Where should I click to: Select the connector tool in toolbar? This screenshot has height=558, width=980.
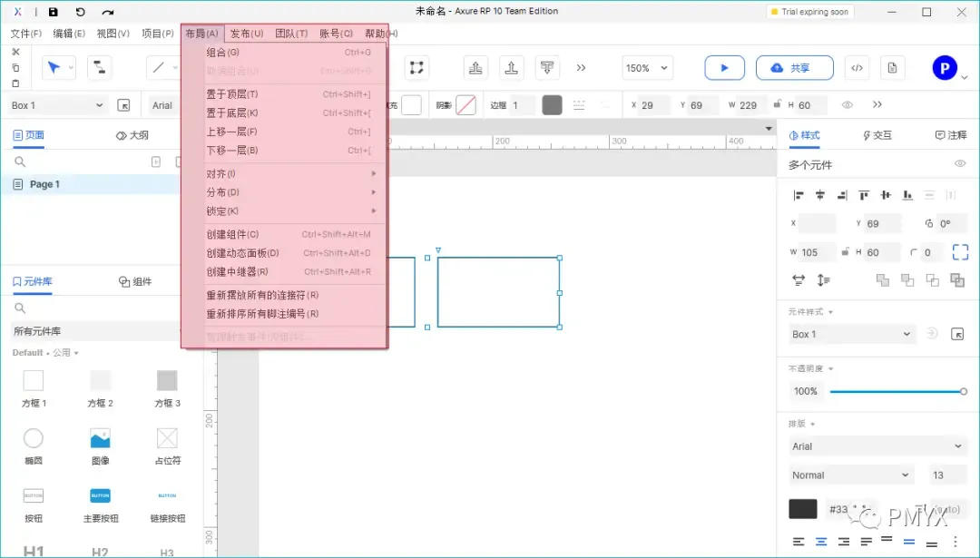pyautogui.click(x=100, y=67)
